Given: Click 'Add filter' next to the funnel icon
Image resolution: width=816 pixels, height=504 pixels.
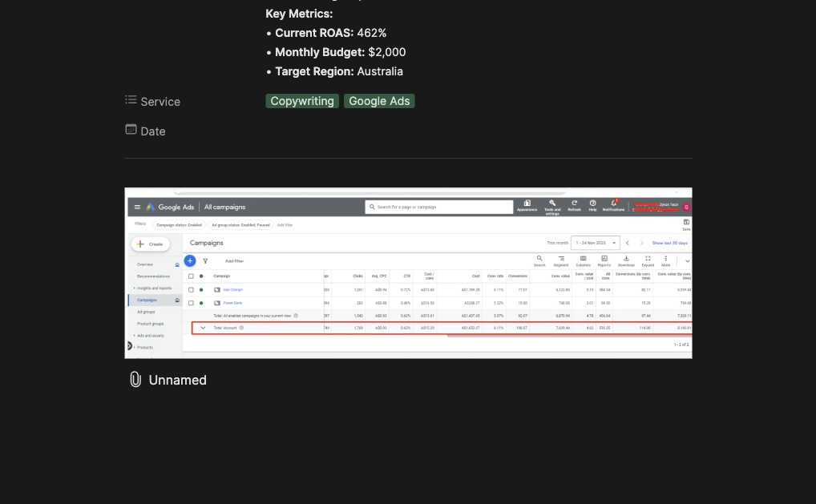Looking at the screenshot, I should [234, 261].
